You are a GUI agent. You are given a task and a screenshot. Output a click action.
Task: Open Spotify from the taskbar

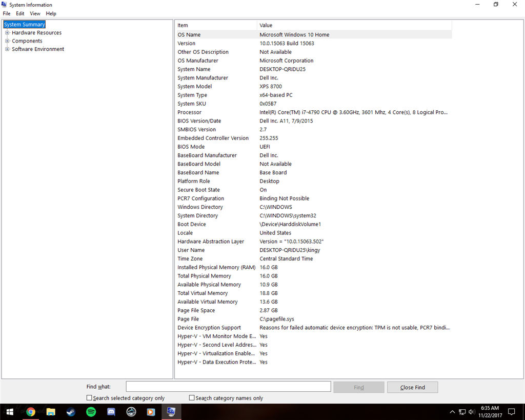click(91, 412)
